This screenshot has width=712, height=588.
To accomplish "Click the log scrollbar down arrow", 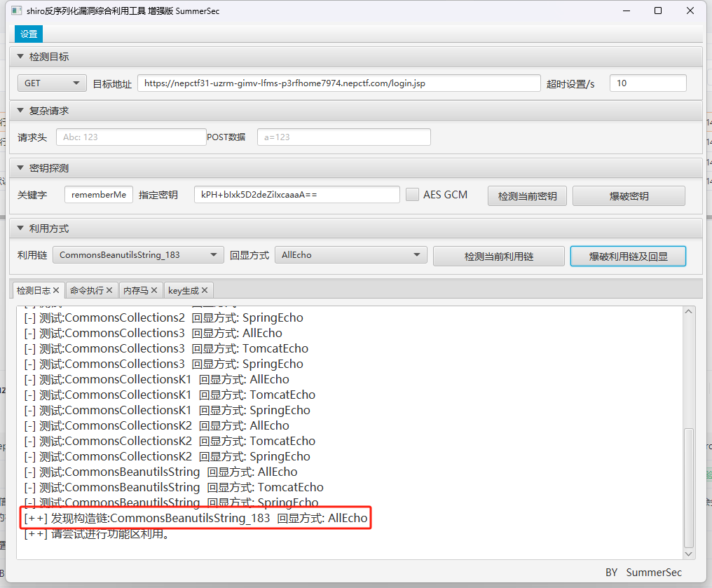I will [689, 553].
